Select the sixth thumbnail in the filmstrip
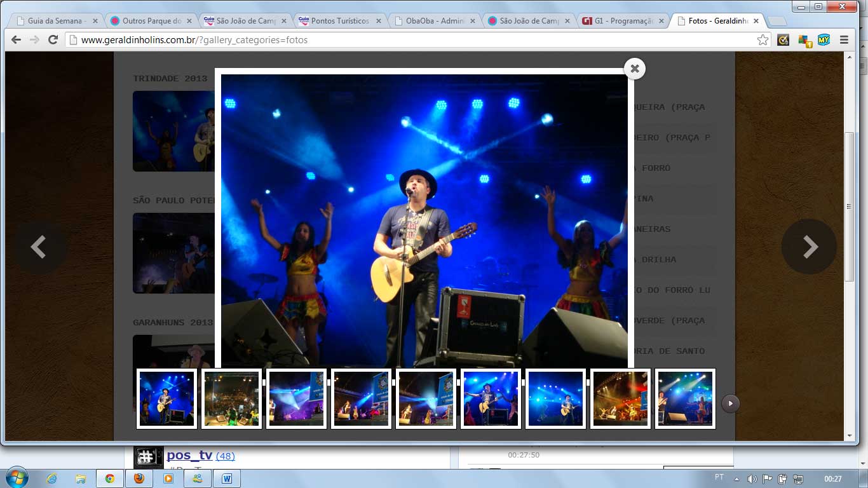Screen dimensions: 868x488 [491, 398]
